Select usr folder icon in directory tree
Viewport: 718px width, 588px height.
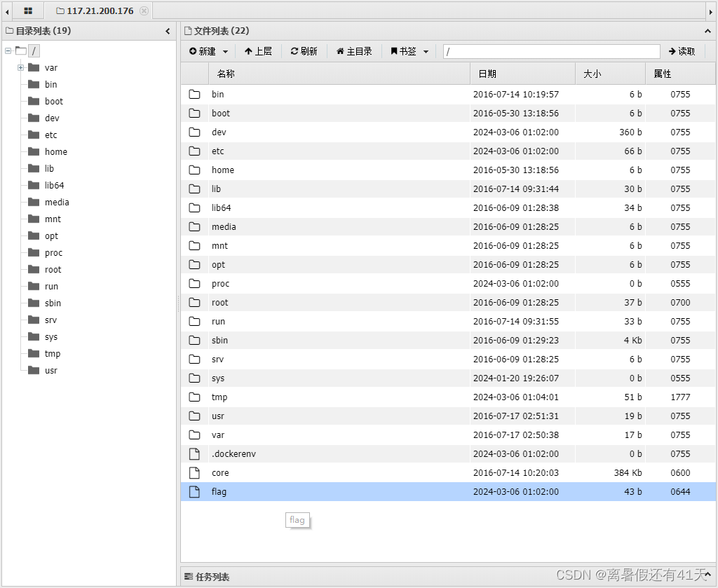34,370
